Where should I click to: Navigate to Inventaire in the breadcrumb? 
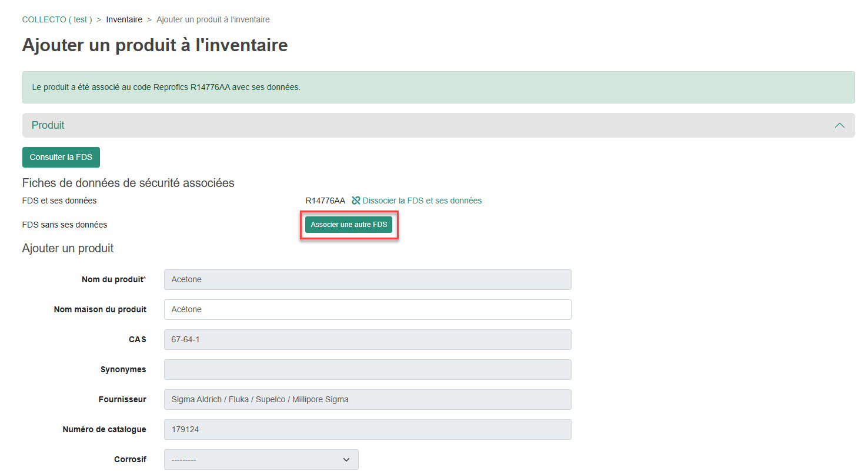(124, 19)
